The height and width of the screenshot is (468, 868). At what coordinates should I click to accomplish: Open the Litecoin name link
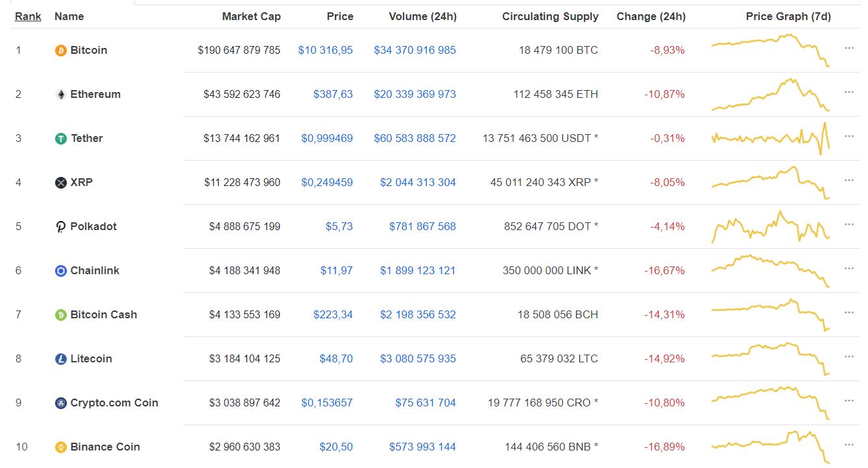tap(91, 358)
